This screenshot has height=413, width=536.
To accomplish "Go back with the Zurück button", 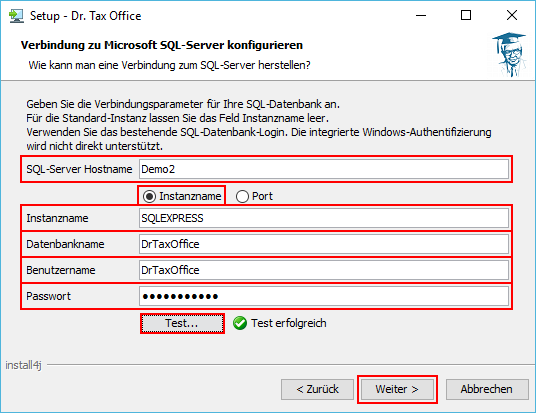I will pyautogui.click(x=317, y=389).
